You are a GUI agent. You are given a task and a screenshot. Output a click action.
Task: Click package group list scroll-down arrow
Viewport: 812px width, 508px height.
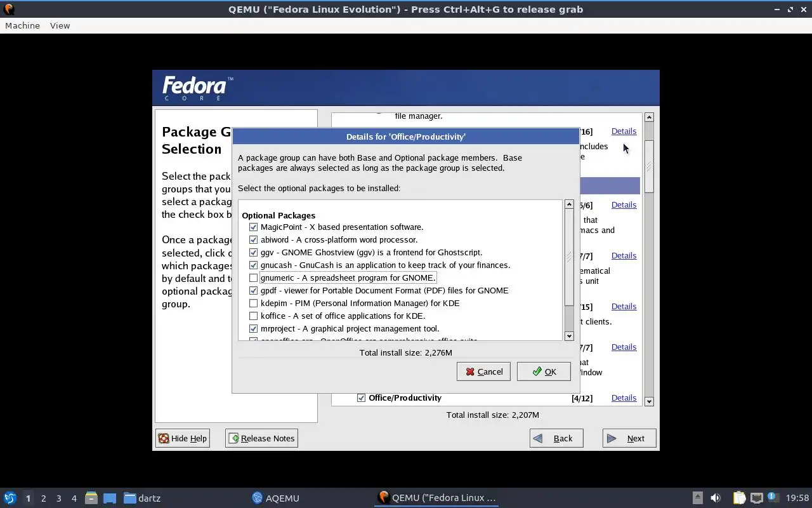(649, 401)
